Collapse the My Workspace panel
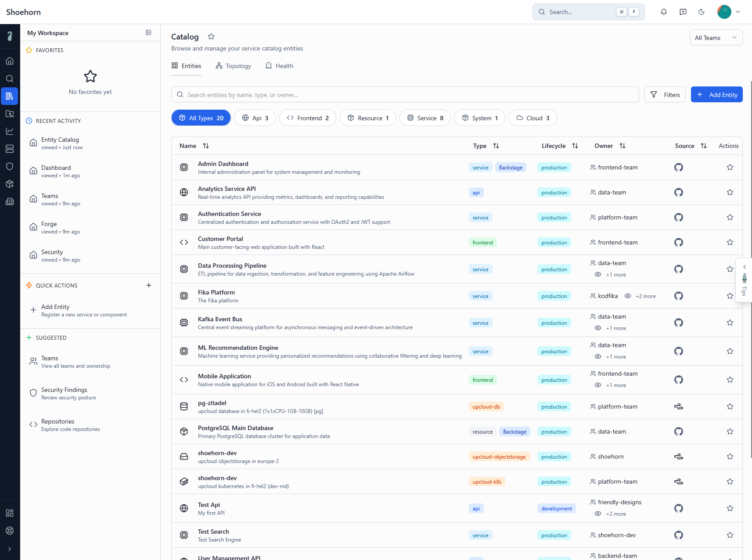The height and width of the screenshot is (560, 752). (148, 32)
